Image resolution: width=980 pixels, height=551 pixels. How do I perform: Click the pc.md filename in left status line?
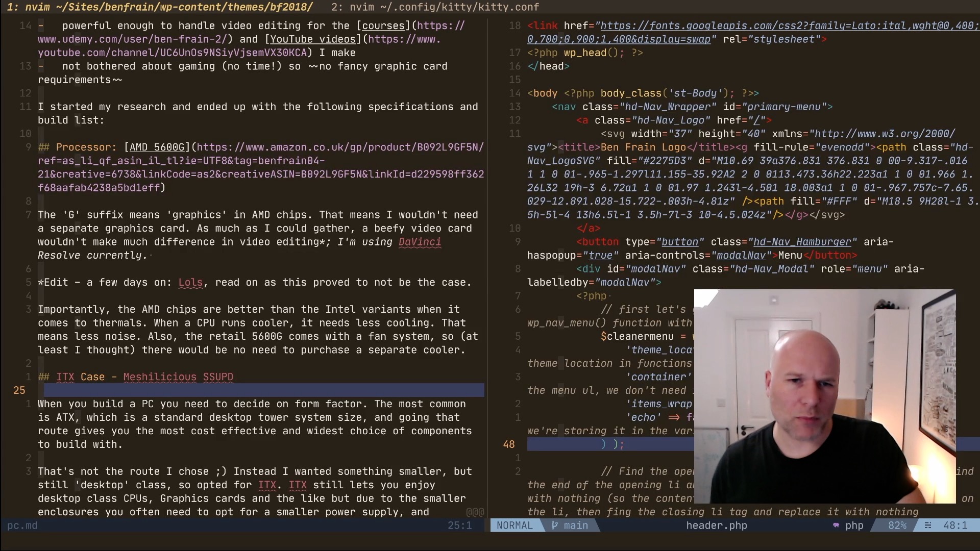(22, 525)
